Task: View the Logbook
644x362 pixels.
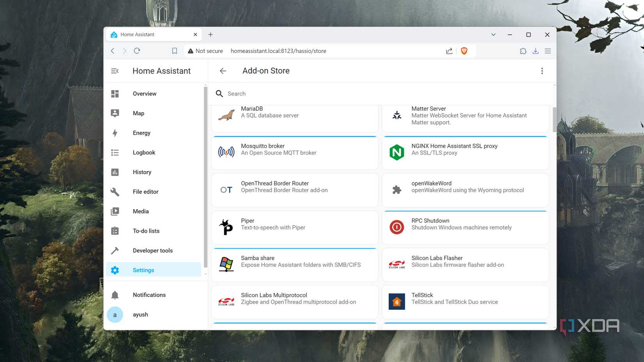Action: (x=144, y=153)
